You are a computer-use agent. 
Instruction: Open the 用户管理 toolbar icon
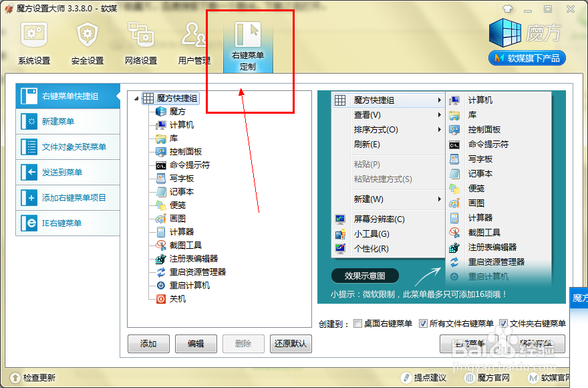(194, 43)
